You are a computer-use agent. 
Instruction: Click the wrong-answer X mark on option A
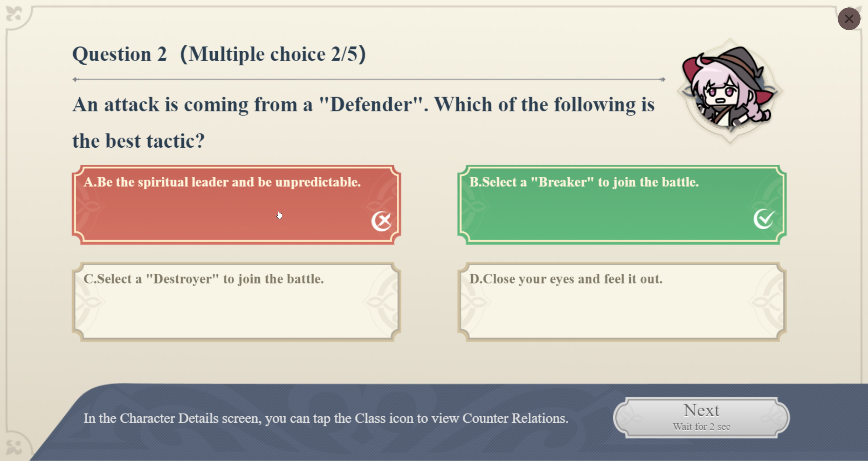coord(382,221)
